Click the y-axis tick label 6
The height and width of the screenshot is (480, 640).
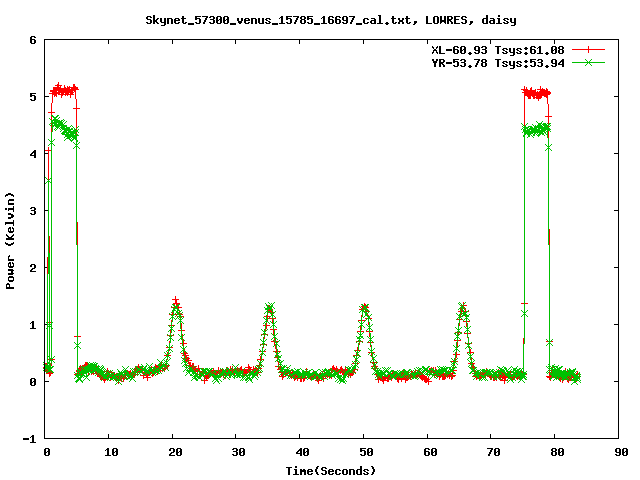click(x=33, y=41)
